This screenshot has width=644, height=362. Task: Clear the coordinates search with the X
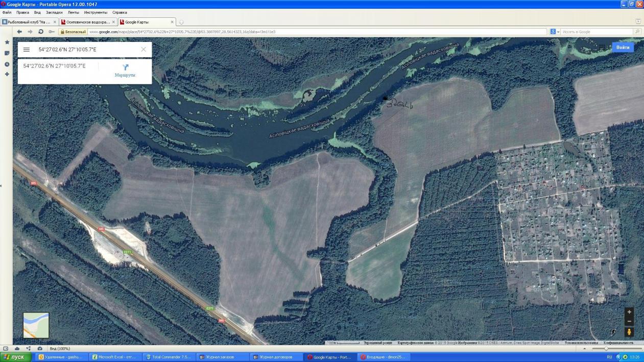(144, 50)
